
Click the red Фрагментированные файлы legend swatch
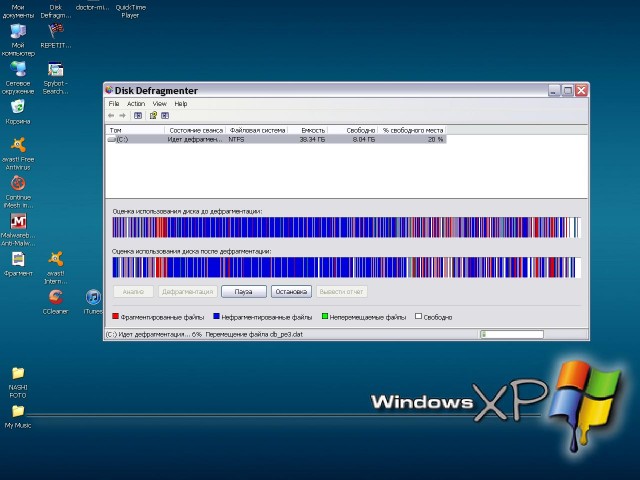115,316
